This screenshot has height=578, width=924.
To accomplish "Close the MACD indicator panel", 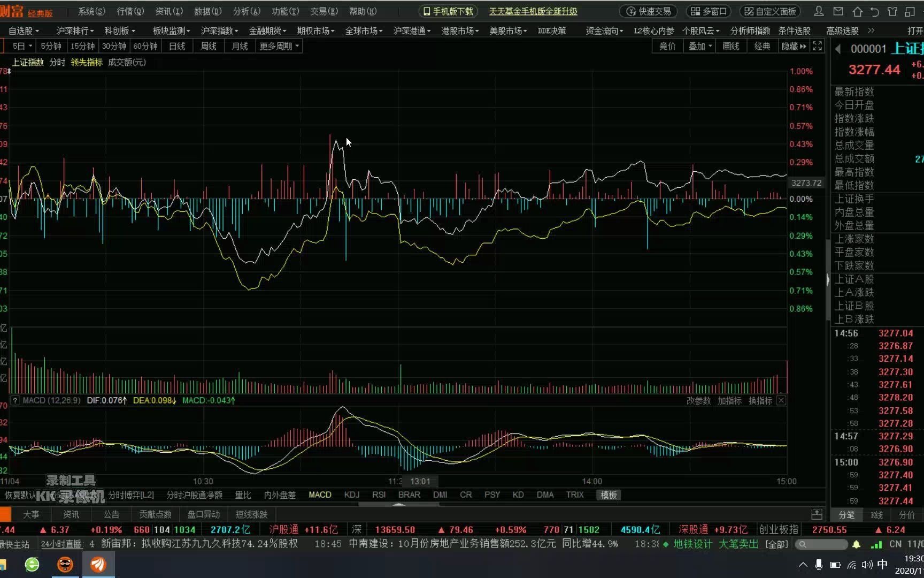I will [781, 400].
